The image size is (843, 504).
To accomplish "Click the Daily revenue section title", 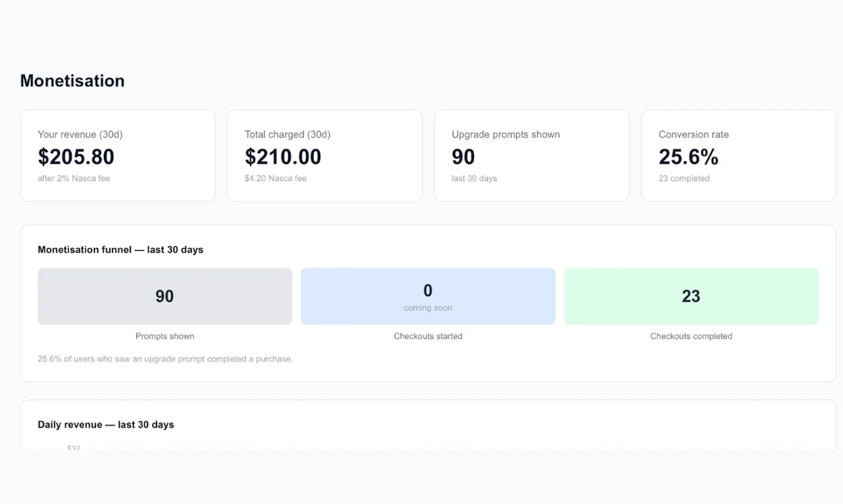I will coord(106,424).
